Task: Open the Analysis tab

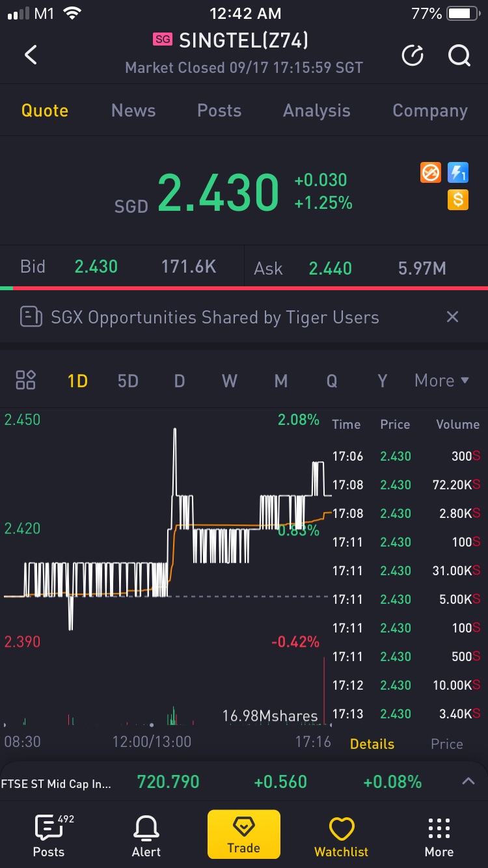Action: pos(317,111)
